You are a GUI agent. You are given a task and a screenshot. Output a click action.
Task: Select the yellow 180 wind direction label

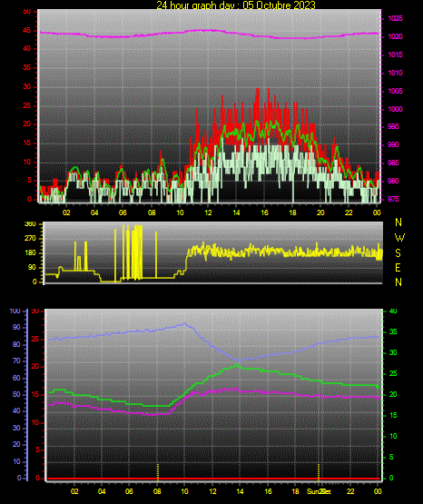point(30,253)
